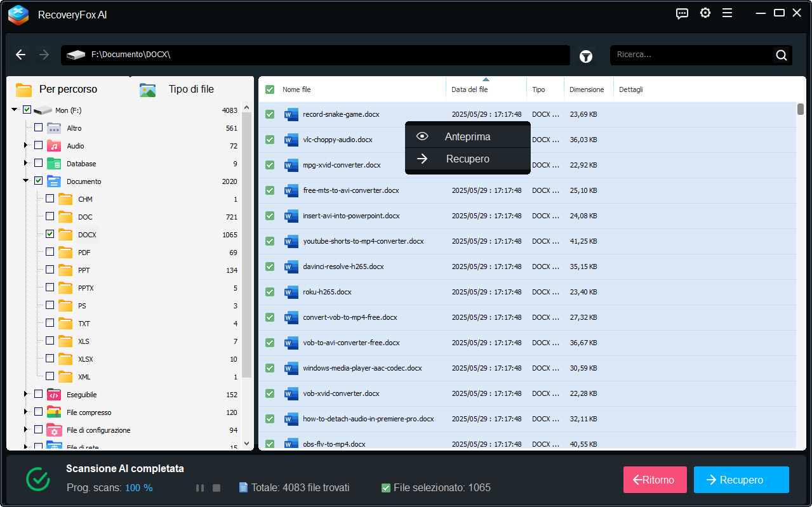Click the Ritorno button
Image resolution: width=812 pixels, height=507 pixels.
click(655, 480)
